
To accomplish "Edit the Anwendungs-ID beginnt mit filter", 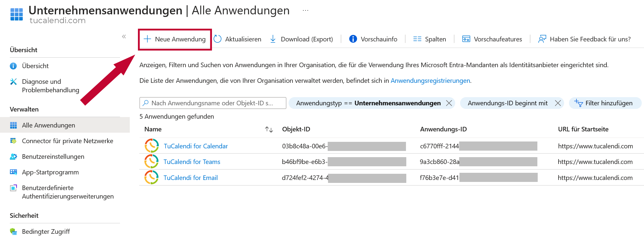I will tap(508, 103).
